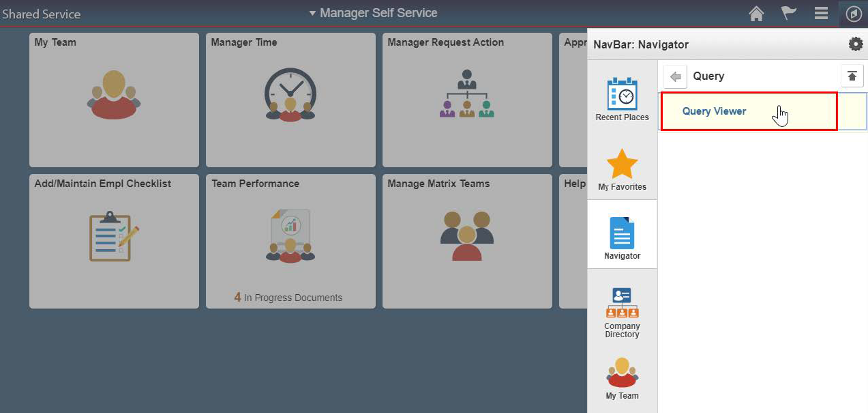The image size is (868, 413).
Task: Open the Manager Request Action tile
Action: (x=466, y=100)
